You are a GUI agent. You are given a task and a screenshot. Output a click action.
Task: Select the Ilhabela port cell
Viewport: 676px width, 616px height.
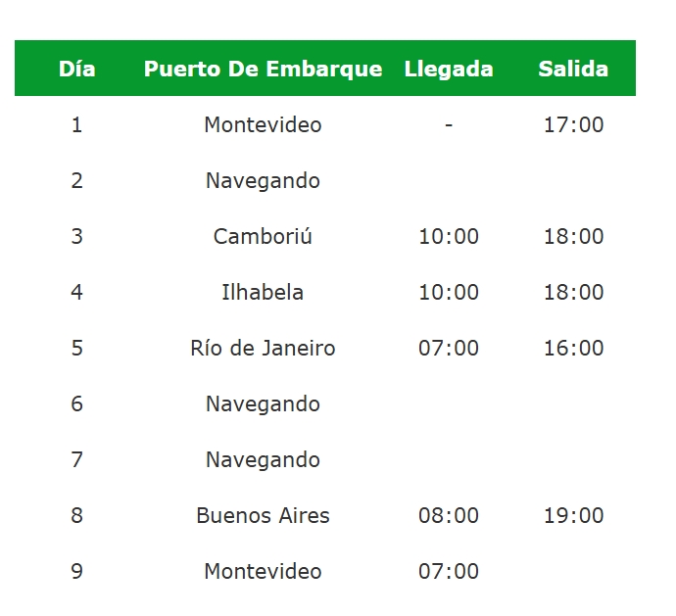point(263,292)
